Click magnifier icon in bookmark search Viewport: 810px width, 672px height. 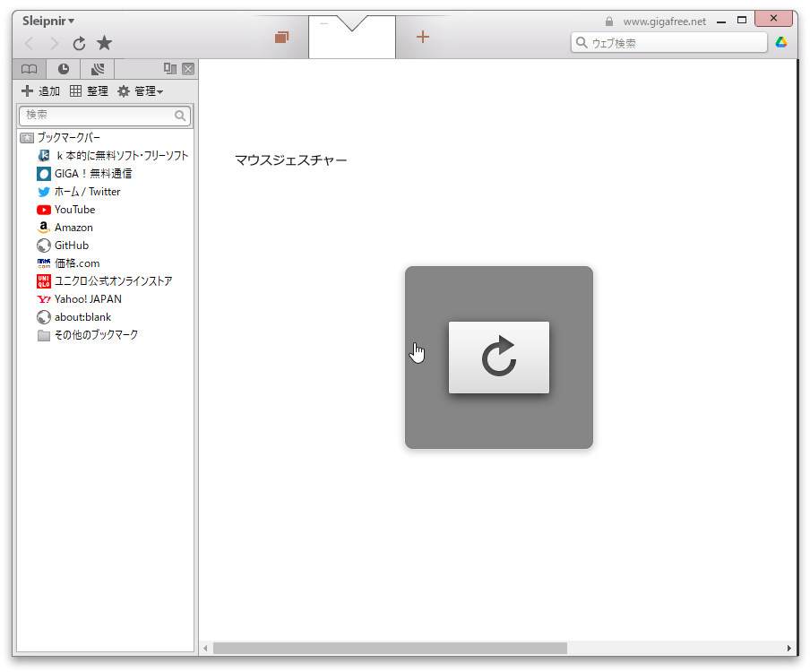coord(180,116)
